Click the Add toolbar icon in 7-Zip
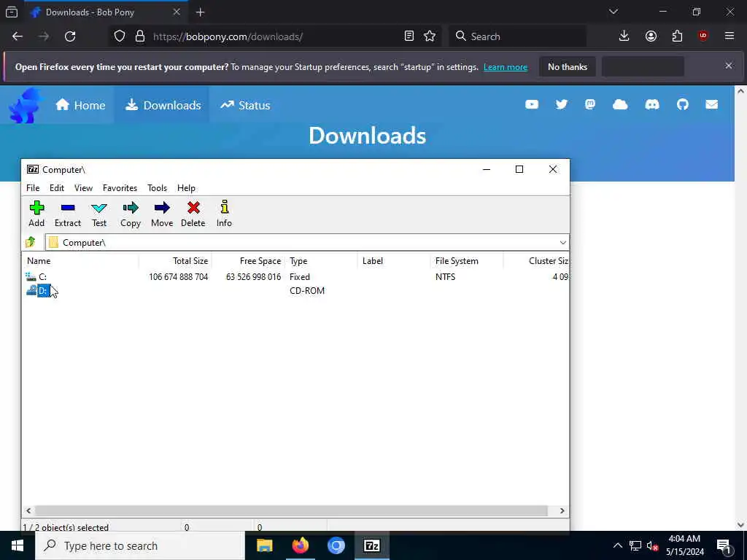 (36, 214)
